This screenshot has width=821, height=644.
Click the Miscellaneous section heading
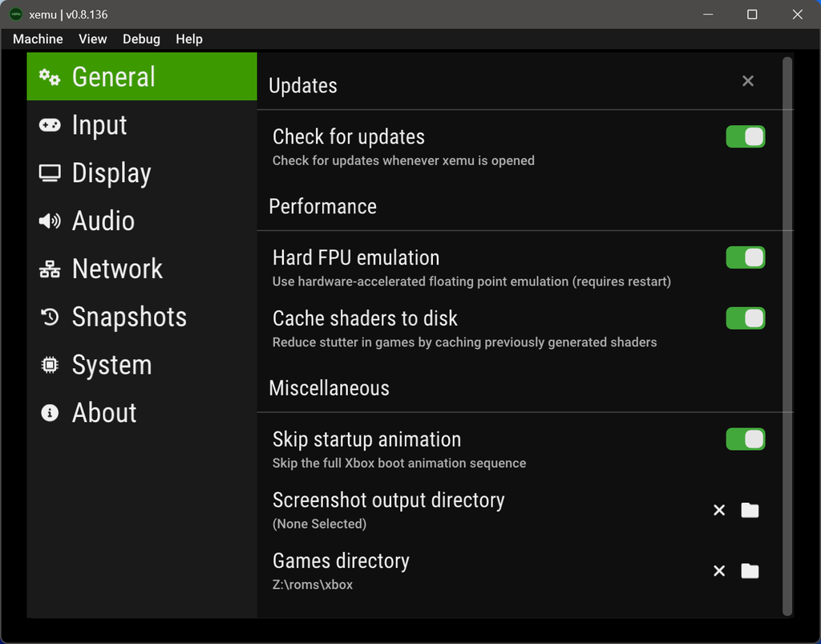(x=329, y=388)
